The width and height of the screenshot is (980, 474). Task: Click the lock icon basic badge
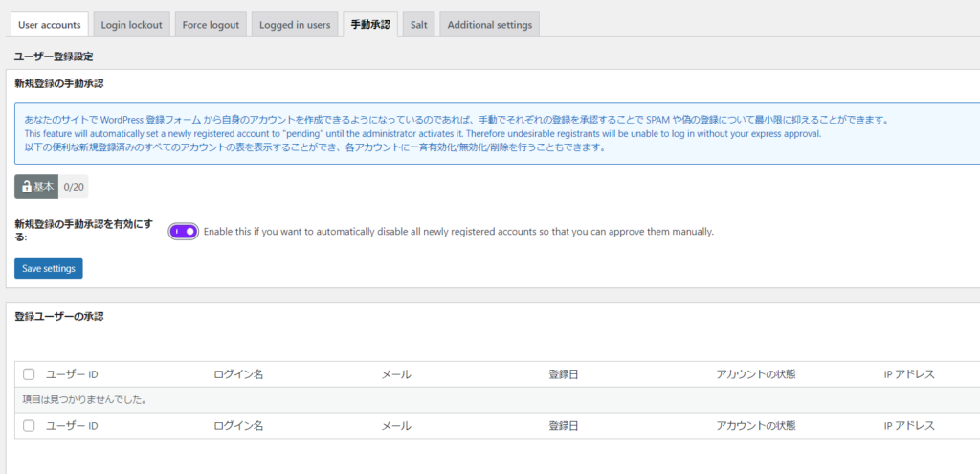click(37, 187)
